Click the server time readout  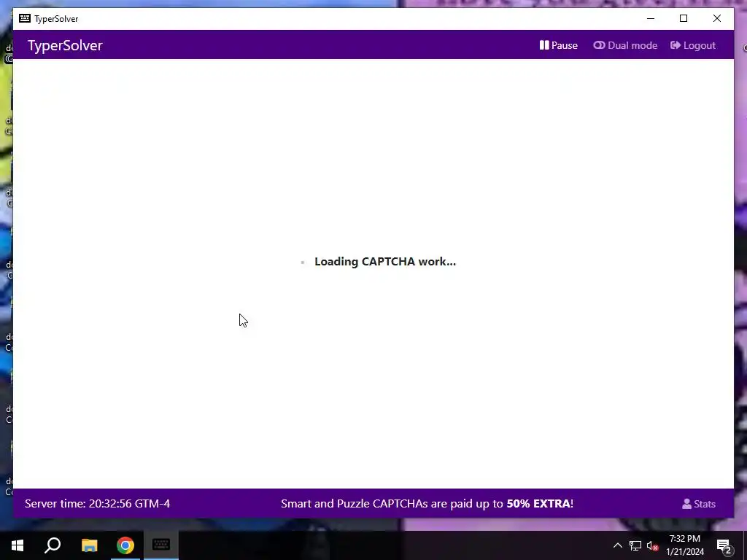[97, 503]
